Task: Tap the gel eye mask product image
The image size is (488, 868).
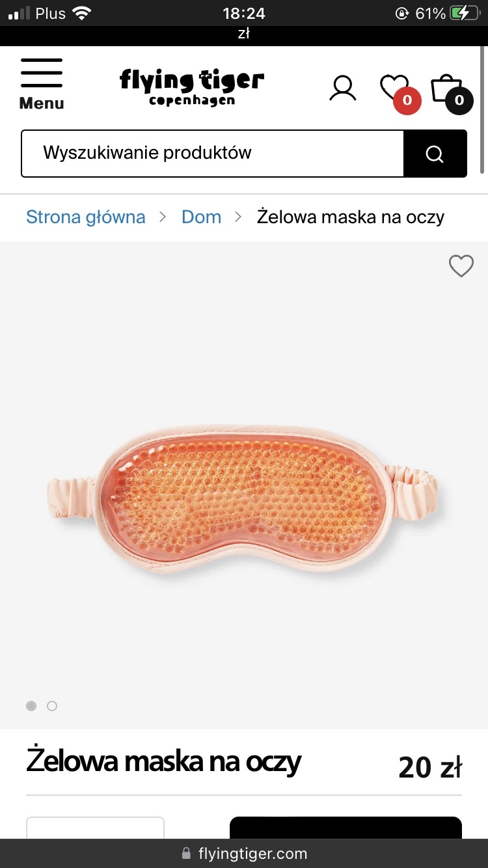Action: tap(244, 497)
